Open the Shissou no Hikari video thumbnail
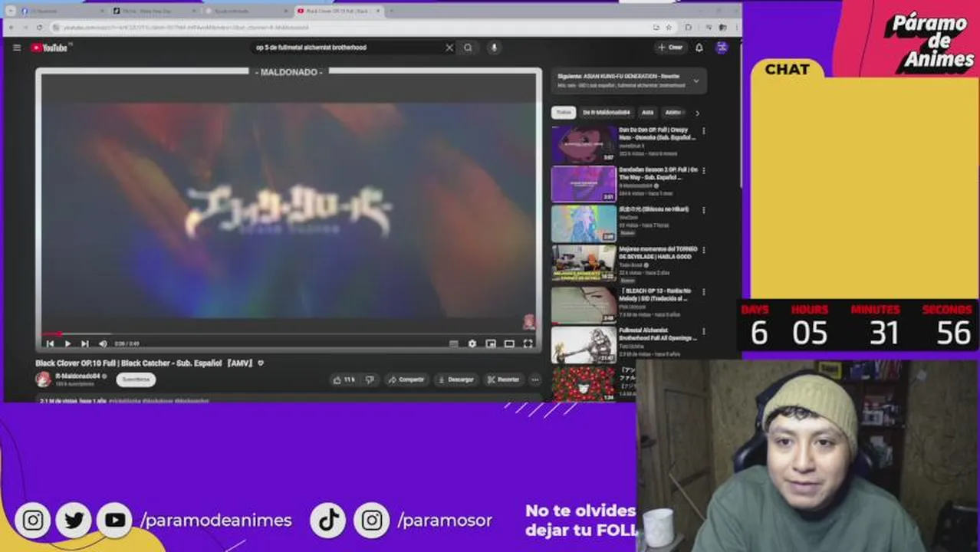The width and height of the screenshot is (980, 552). 584,223
